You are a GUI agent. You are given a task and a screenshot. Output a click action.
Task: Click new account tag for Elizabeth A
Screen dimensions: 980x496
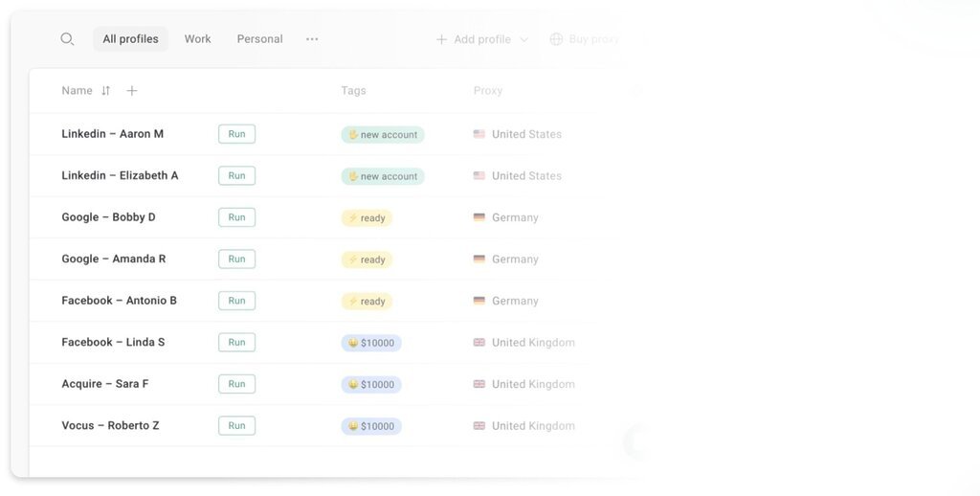383,176
